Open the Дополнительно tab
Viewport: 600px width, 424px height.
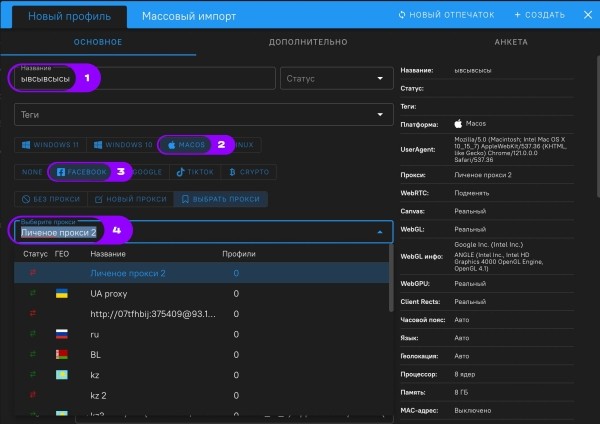click(x=307, y=42)
